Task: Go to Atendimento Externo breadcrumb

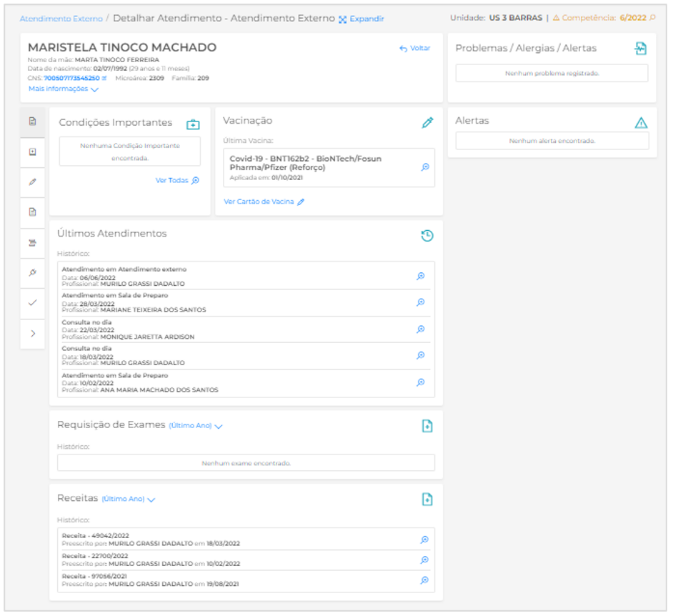Action: 61,19
